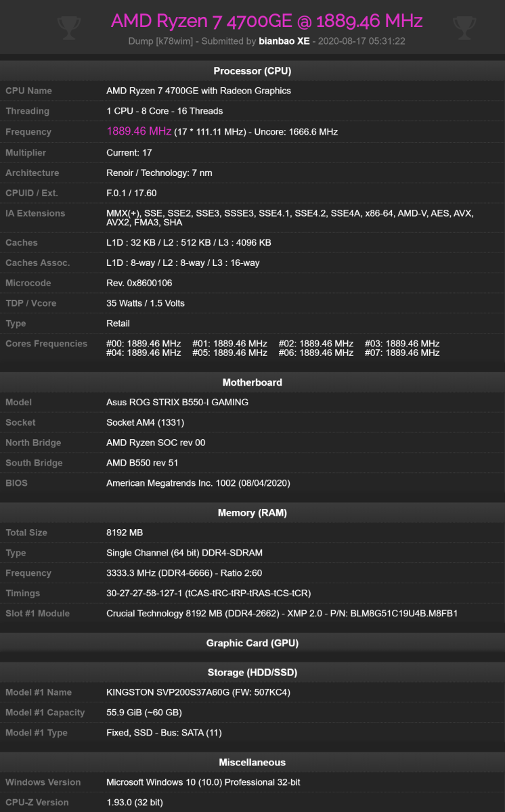Click the 'Model #1 Capacity' row label
Viewport: 505px width, 812px height.
point(45,713)
